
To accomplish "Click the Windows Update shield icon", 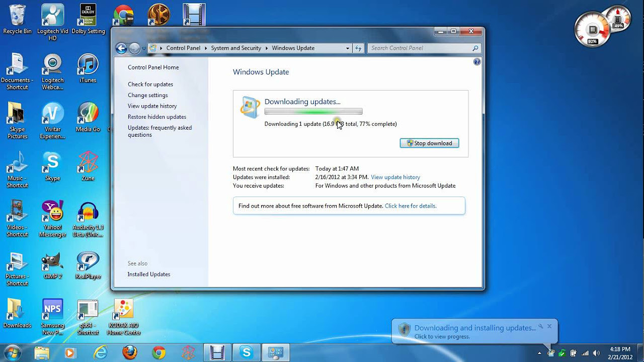I will pyautogui.click(x=250, y=107).
